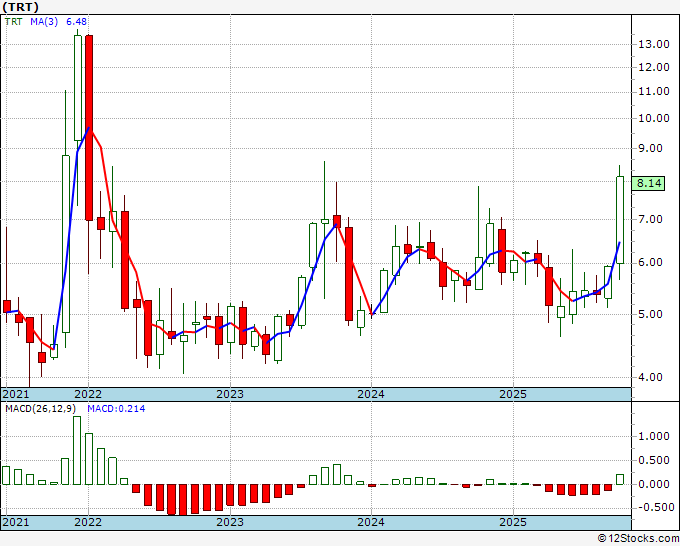Click 2022 on the MACD timeline
680x546 pixels.
click(x=88, y=522)
